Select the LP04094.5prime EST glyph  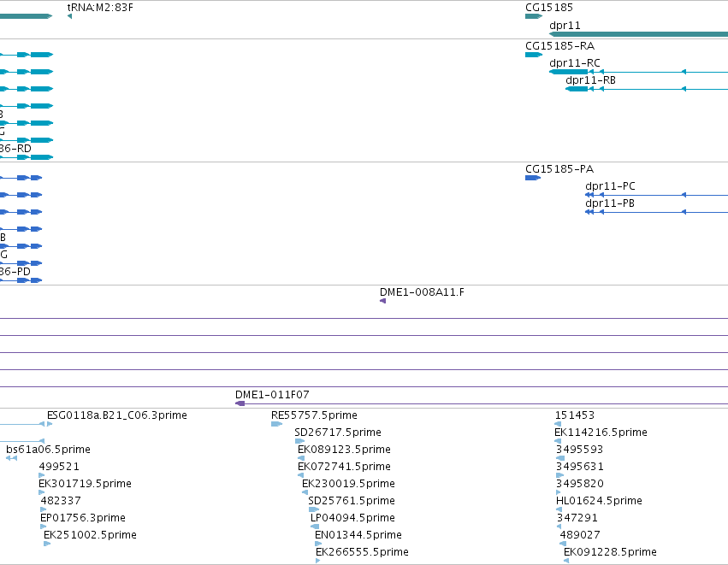click(315, 527)
